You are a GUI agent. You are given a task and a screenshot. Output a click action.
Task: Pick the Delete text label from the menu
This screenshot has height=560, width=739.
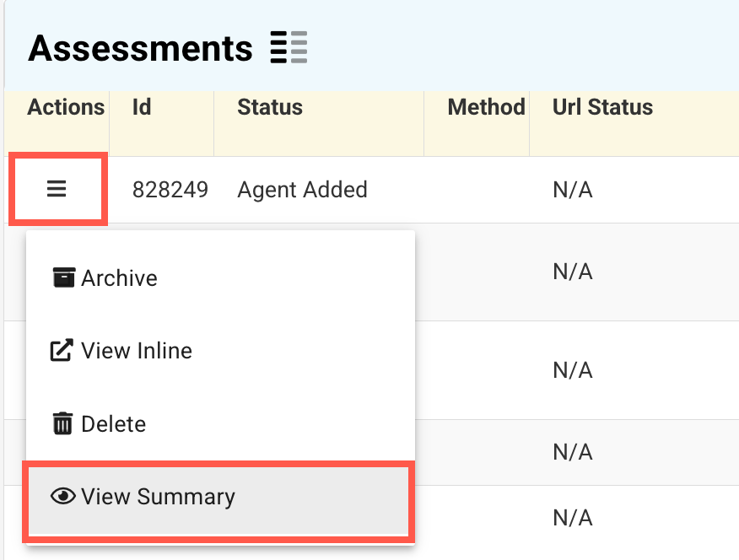113,423
